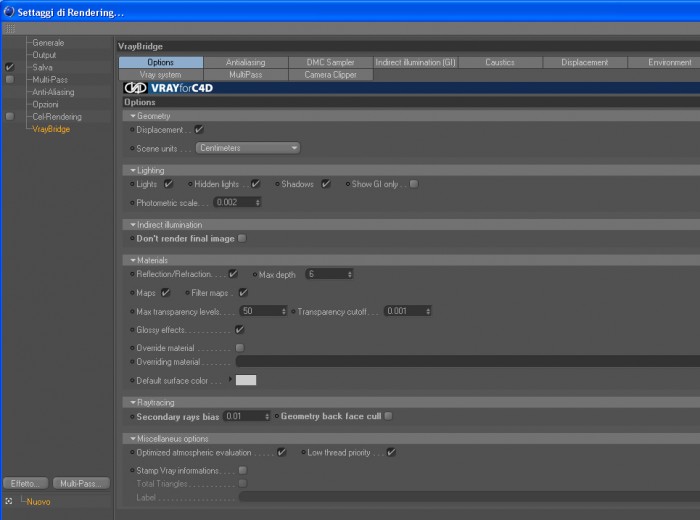This screenshot has width=700, height=520.
Task: Select Opzioni in the settings tree
Action: pyautogui.click(x=45, y=104)
